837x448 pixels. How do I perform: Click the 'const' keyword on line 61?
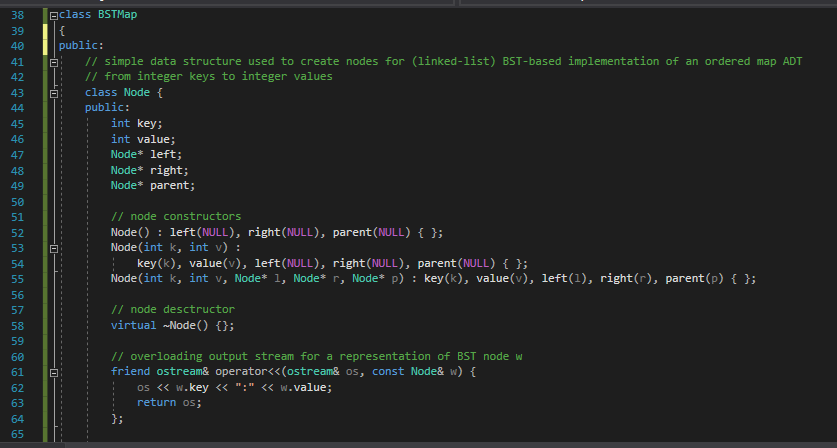[388, 371]
